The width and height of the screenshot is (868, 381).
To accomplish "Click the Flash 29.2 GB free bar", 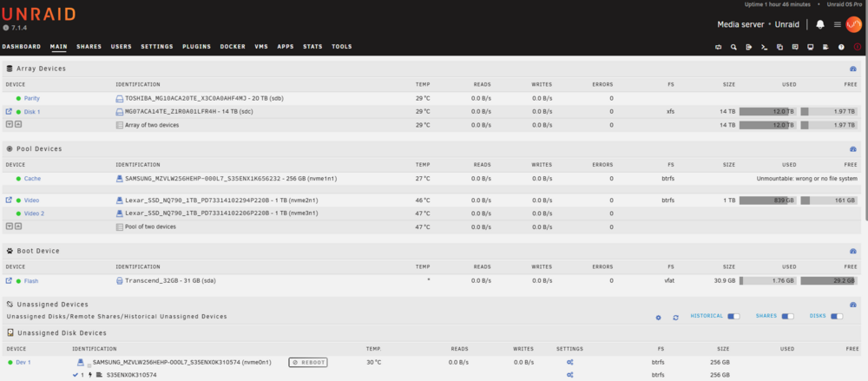I will click(829, 281).
